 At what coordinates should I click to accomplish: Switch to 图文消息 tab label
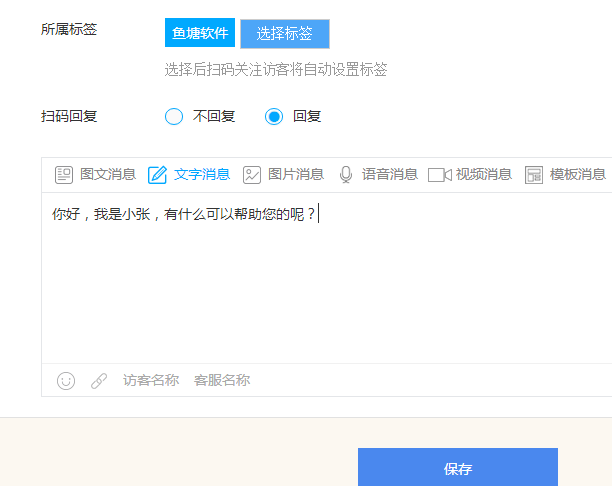tap(108, 174)
